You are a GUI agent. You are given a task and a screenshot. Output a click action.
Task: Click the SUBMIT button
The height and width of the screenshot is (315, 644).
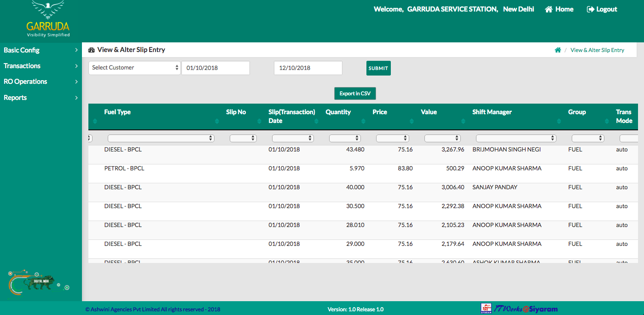(x=378, y=68)
